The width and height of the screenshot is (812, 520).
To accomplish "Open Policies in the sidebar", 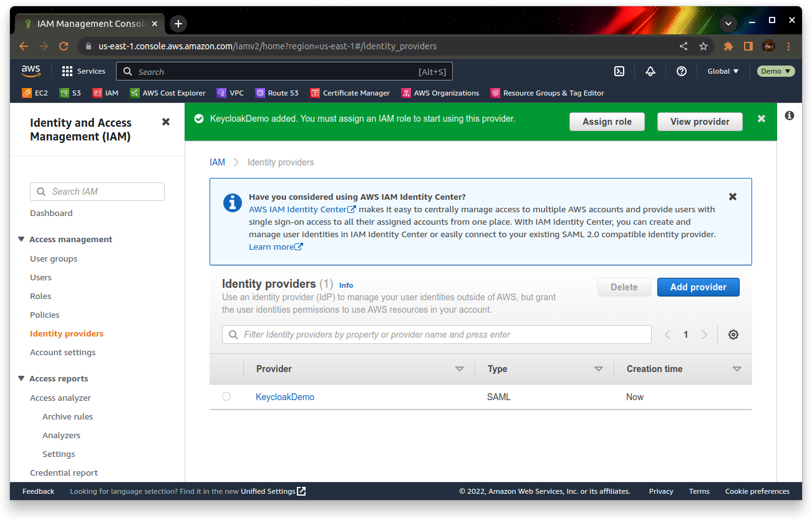I will pos(45,315).
